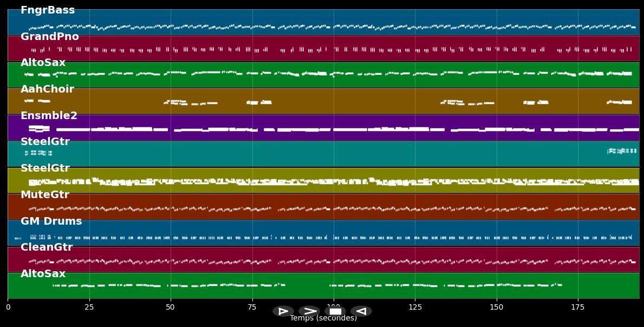Viewport: 644px width, 327px height.
Task: Click the SteelGtr label on the olive track
Action: pos(45,168)
